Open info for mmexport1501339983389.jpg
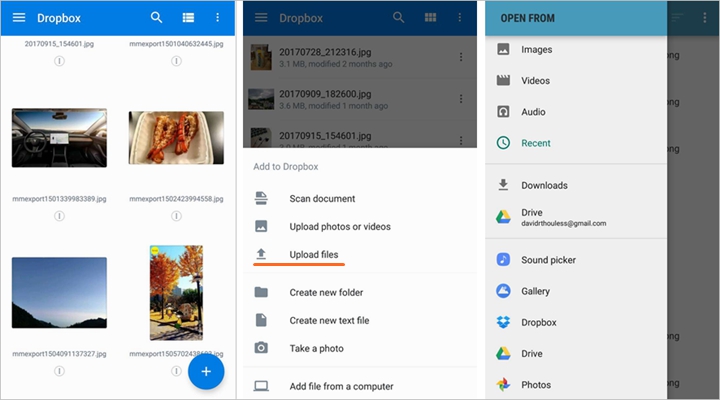Viewport: 720px width, 400px height. tap(59, 216)
